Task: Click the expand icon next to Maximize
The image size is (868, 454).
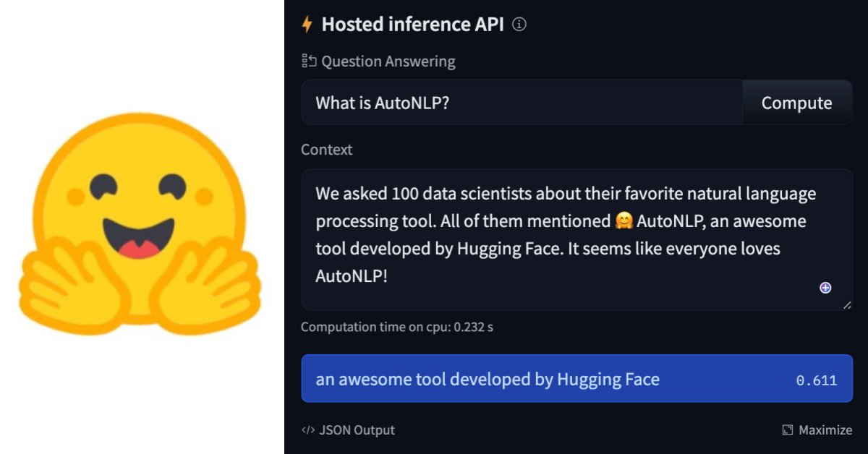Action: coord(788,430)
